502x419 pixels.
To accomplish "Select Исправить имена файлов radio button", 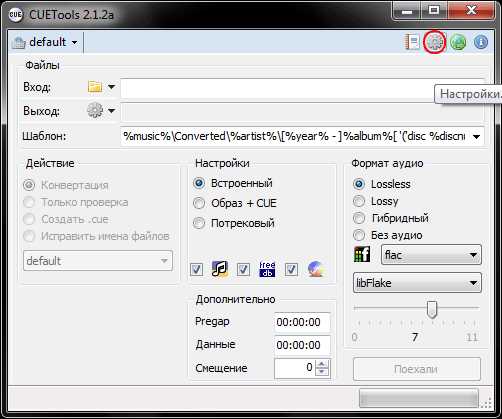I will click(x=29, y=236).
